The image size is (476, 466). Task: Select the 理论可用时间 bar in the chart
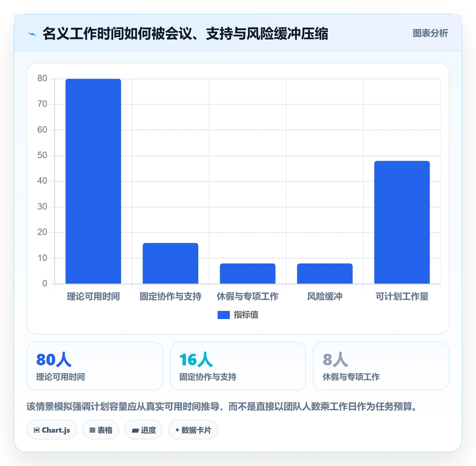tap(93, 181)
